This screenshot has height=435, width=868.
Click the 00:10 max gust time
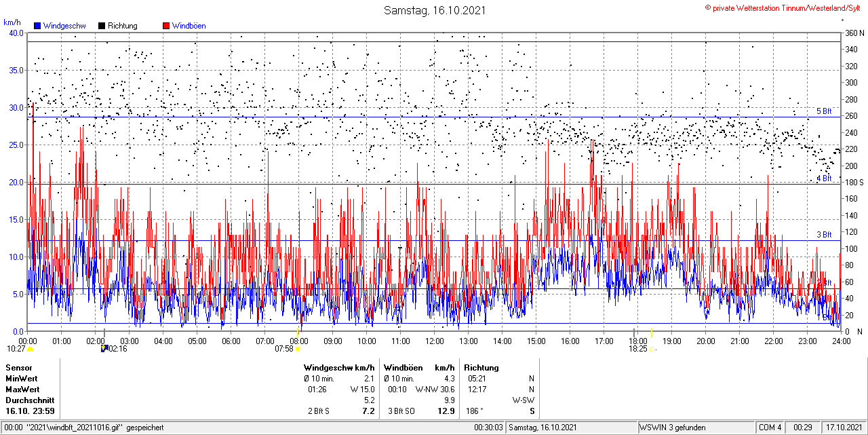[397, 390]
